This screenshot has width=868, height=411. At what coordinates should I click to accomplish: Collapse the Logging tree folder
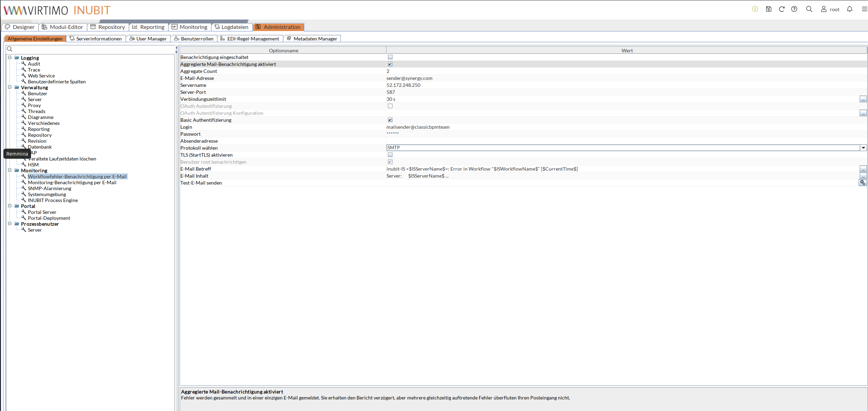click(x=9, y=58)
